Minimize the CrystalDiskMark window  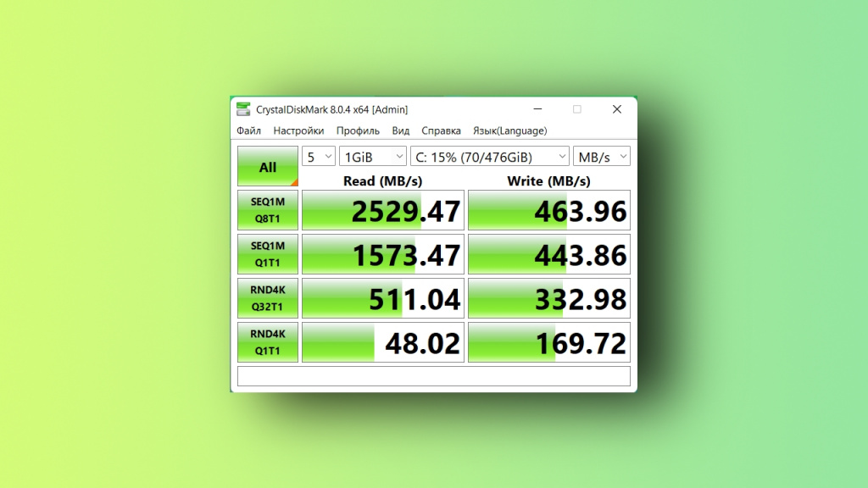(537, 109)
